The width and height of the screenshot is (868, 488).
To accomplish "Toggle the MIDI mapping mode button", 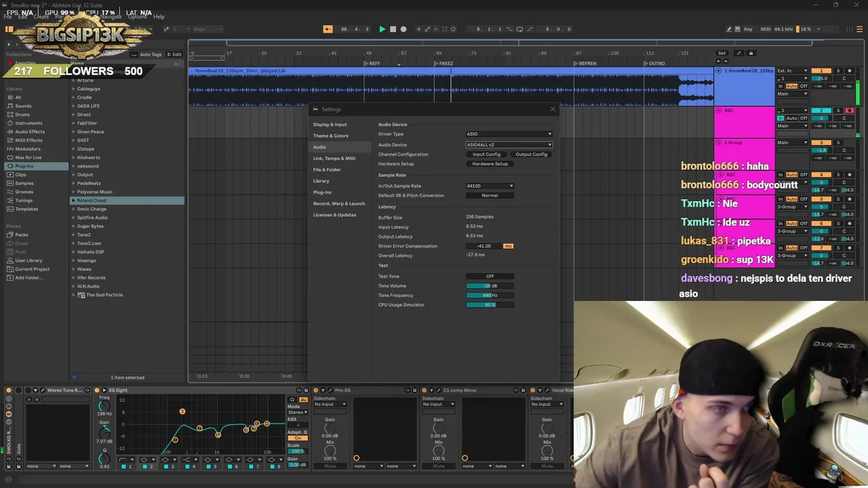I will (x=766, y=29).
